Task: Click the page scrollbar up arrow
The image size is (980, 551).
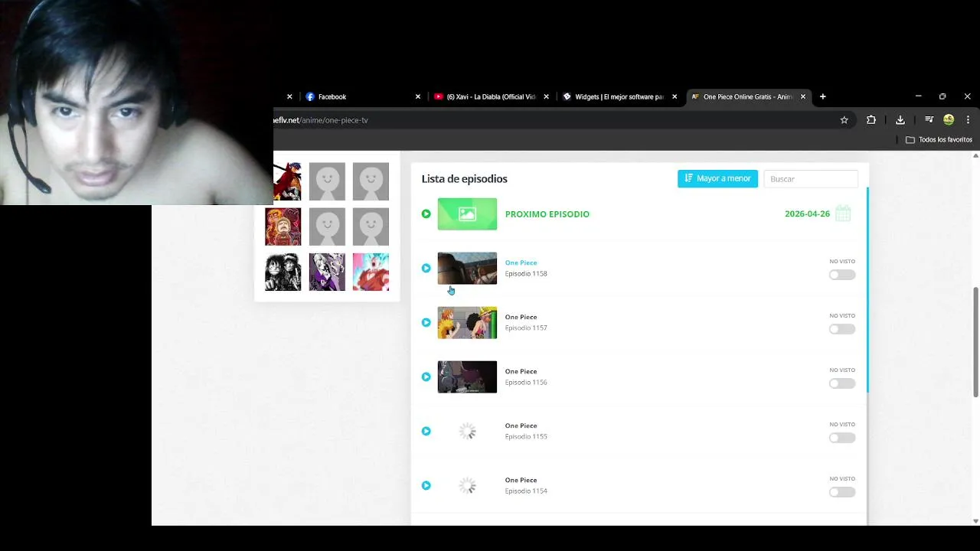Action: click(x=975, y=155)
